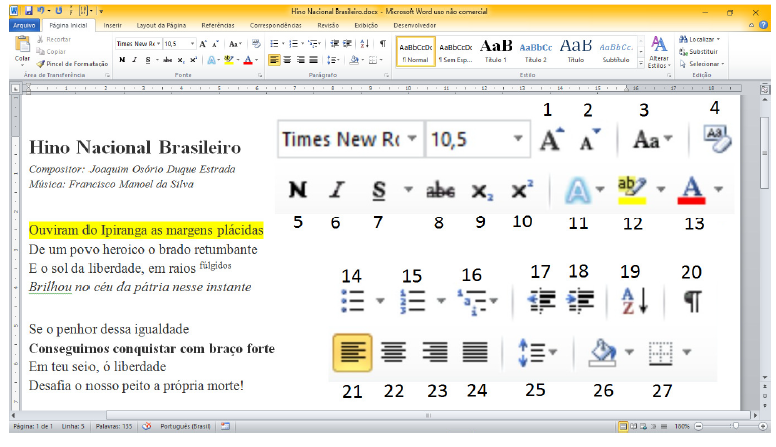Viewport: 776px width, 447px height.
Task: Click the spelling check icon in the status bar
Action: [146, 426]
